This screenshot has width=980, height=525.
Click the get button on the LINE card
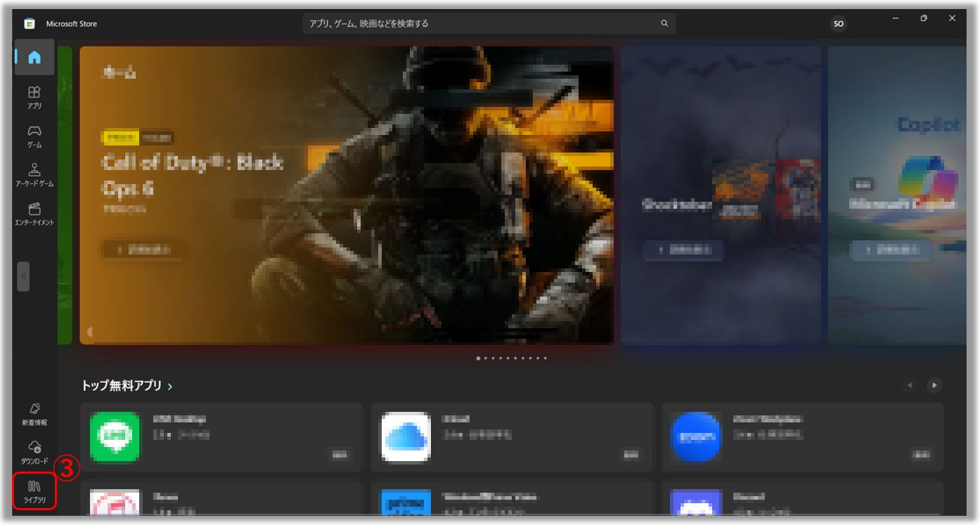pos(340,455)
